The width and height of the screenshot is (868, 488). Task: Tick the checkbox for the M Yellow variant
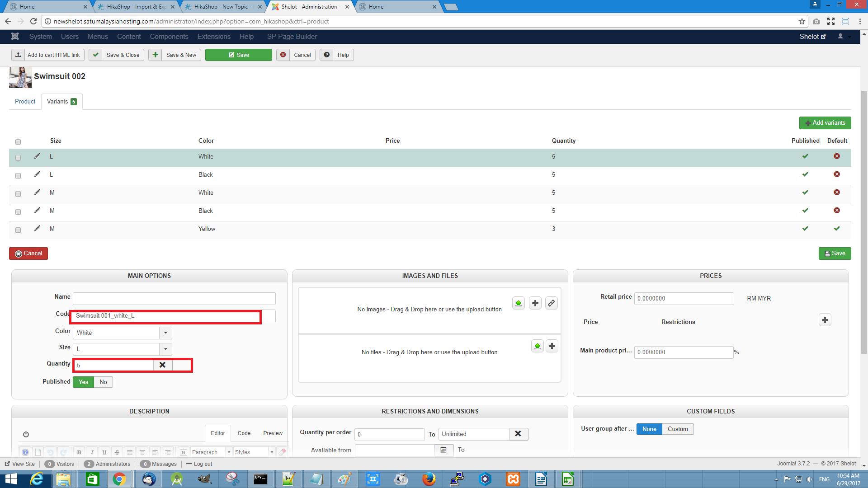[x=18, y=230]
